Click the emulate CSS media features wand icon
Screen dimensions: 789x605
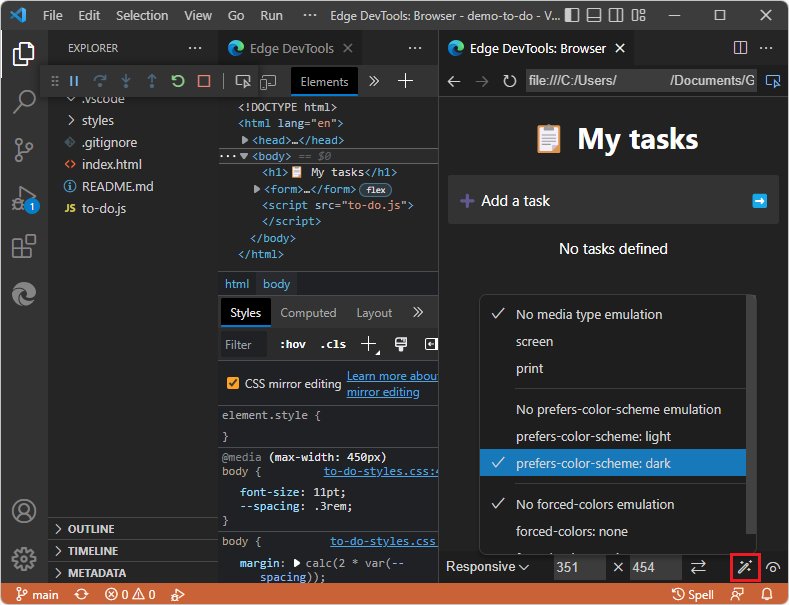[x=745, y=567]
